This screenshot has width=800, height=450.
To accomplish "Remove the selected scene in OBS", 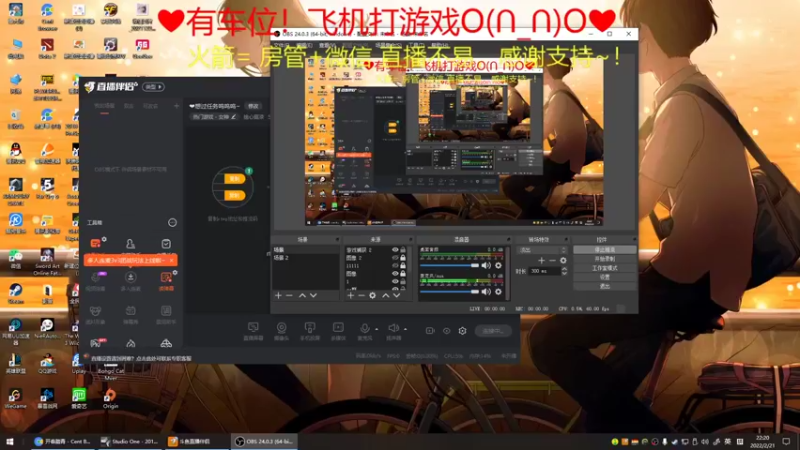I will pos(289,295).
